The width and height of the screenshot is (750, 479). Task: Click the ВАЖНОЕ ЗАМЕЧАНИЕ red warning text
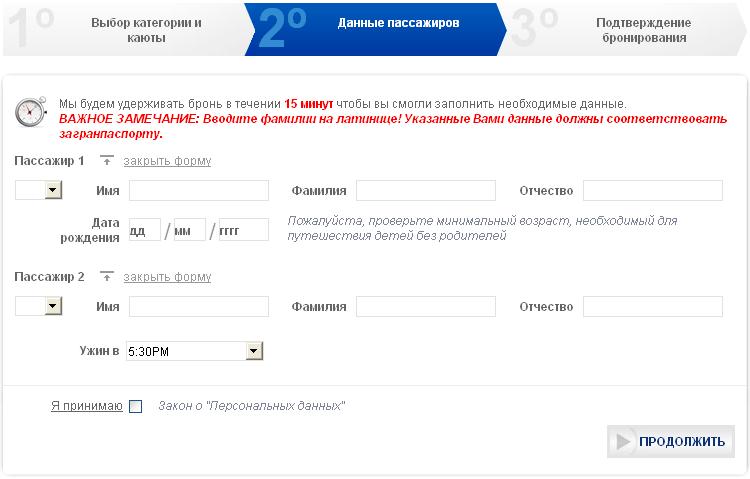pos(393,126)
